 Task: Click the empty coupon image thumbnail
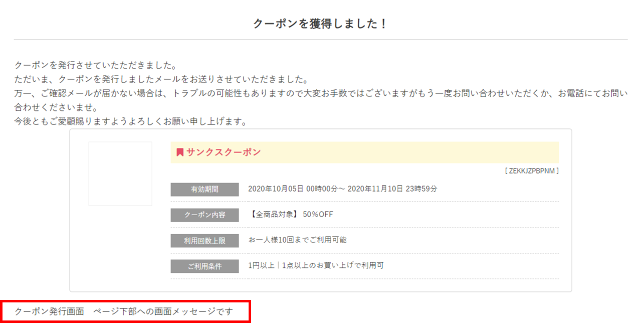click(120, 174)
